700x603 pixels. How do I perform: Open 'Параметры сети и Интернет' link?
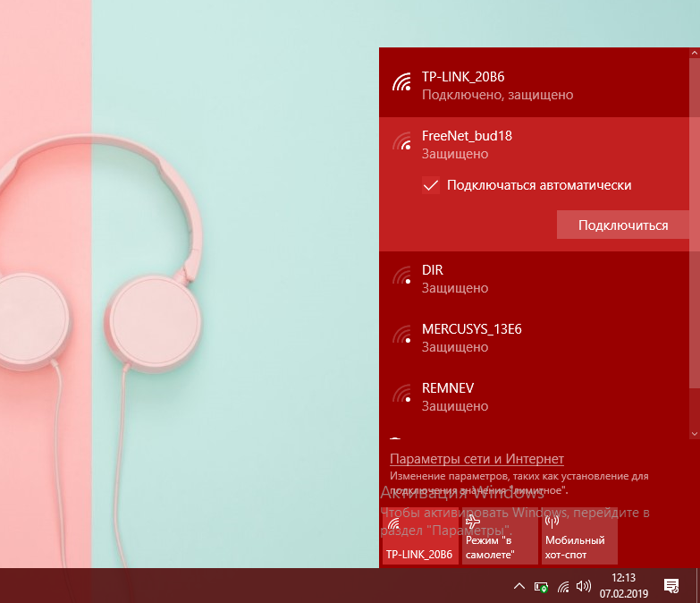click(477, 459)
